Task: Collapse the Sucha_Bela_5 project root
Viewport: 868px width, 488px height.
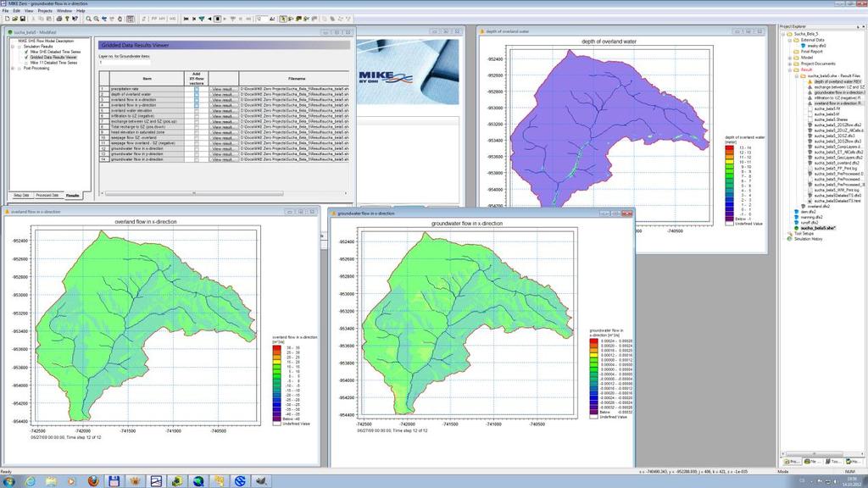Action: tap(783, 34)
